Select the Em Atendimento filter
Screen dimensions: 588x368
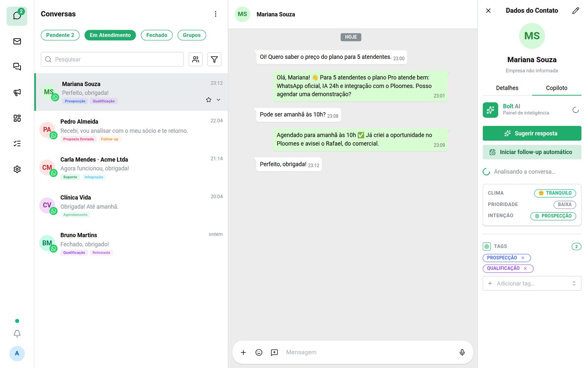coord(110,35)
